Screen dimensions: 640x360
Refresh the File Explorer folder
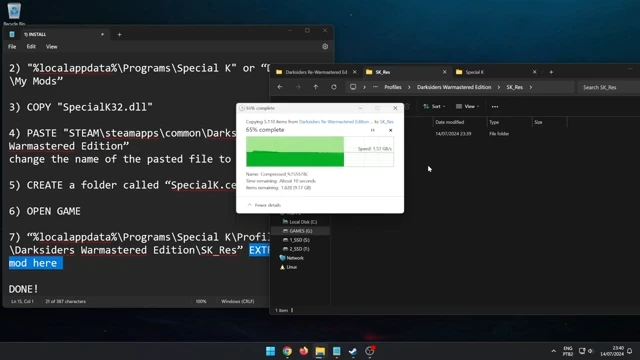[x=334, y=87]
